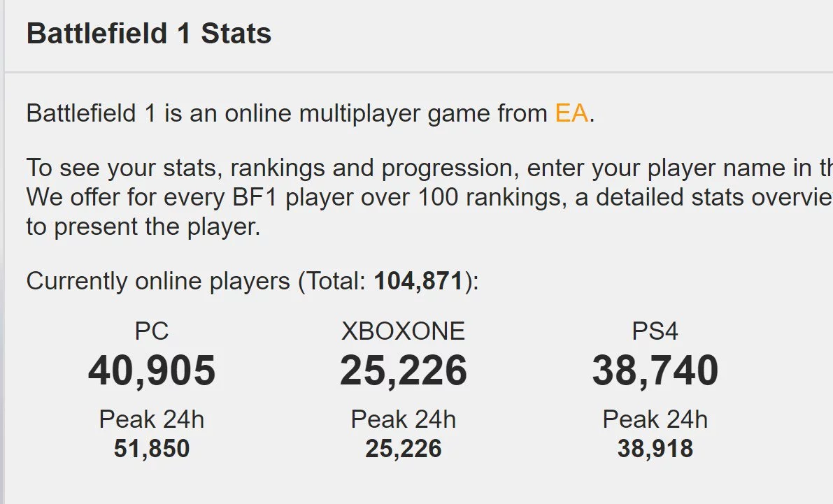This screenshot has width=833, height=504.
Task: Click the small XBOXONE Peak 24h value
Action: click(x=403, y=449)
